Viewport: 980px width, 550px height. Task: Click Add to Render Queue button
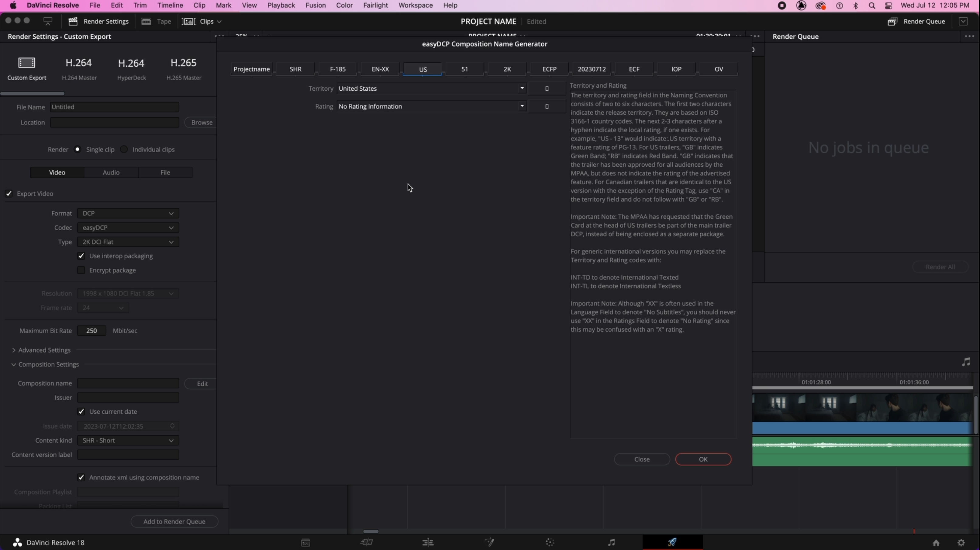[x=174, y=521]
